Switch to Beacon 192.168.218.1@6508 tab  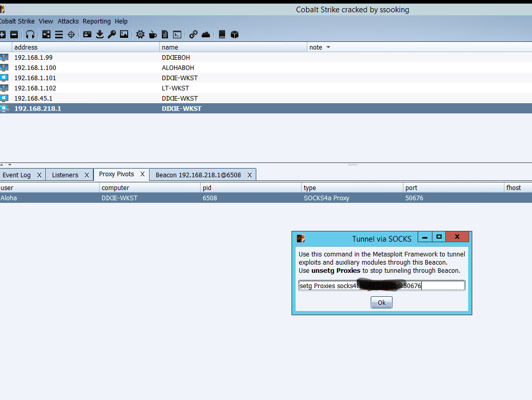pyautogui.click(x=198, y=175)
